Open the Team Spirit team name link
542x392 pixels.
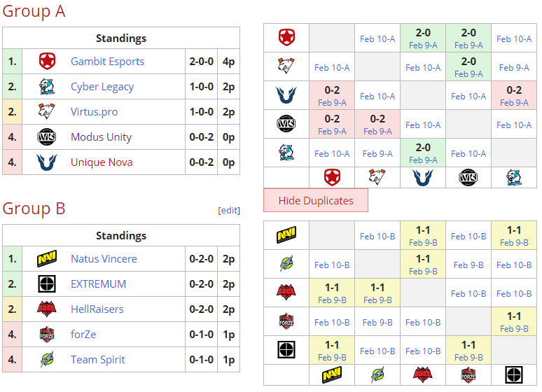[x=98, y=360]
